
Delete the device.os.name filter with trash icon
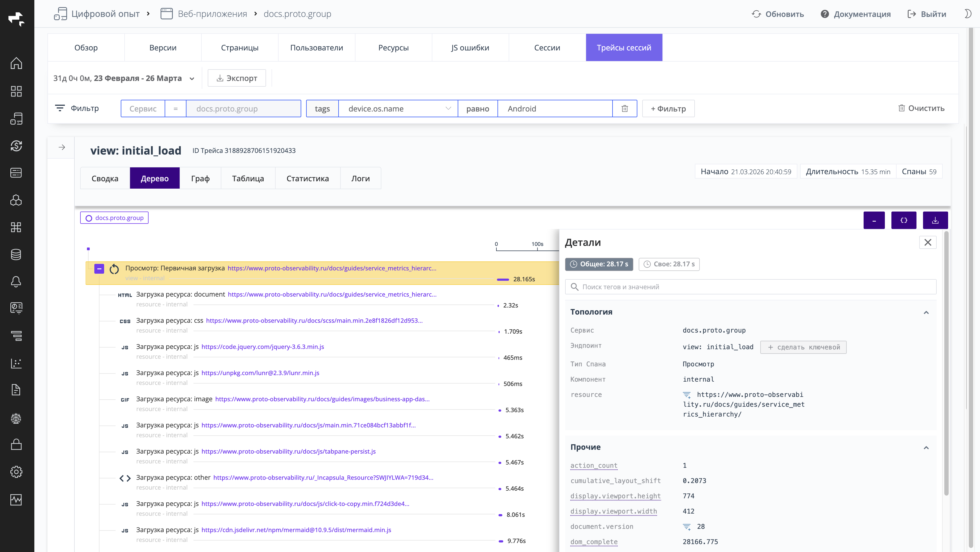click(x=624, y=109)
